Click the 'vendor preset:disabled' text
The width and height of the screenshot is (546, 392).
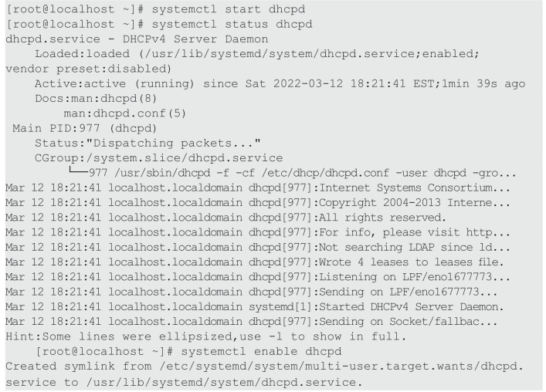coord(89,69)
